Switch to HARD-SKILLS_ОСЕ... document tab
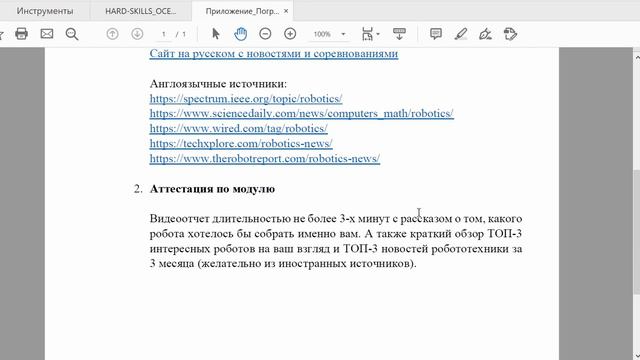Image resolution: width=640 pixels, height=360 pixels. point(140,11)
